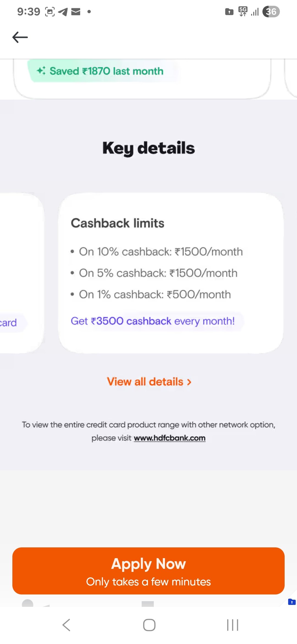This screenshot has height=644, width=297.
Task: Open the screen capture status icon
Action: click(50, 12)
